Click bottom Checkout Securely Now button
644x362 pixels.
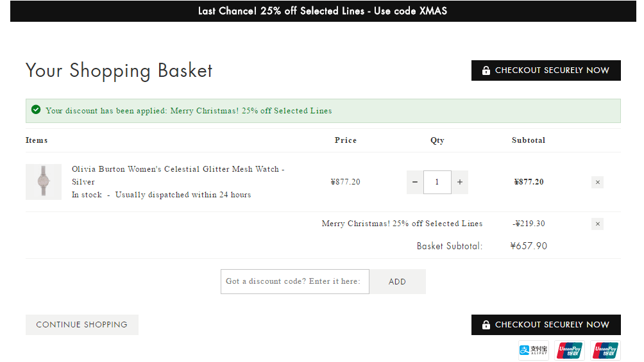click(546, 325)
